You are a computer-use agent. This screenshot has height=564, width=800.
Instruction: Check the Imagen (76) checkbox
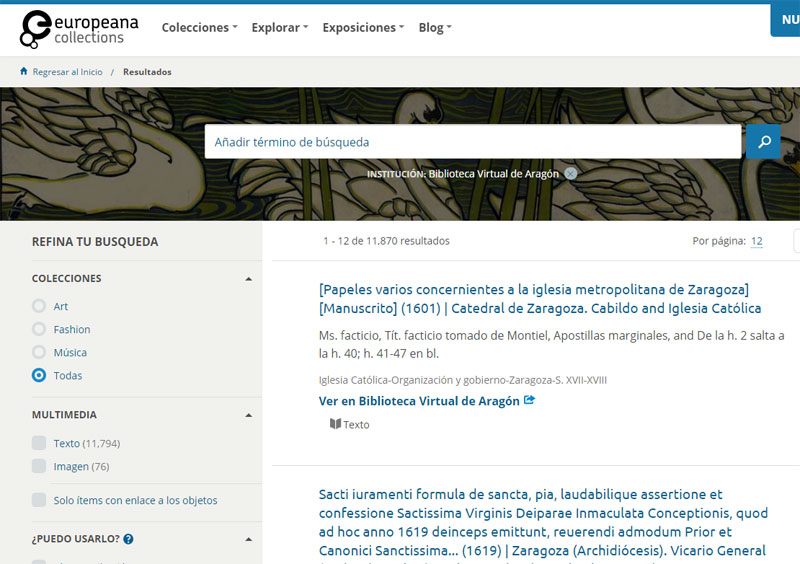coord(39,465)
